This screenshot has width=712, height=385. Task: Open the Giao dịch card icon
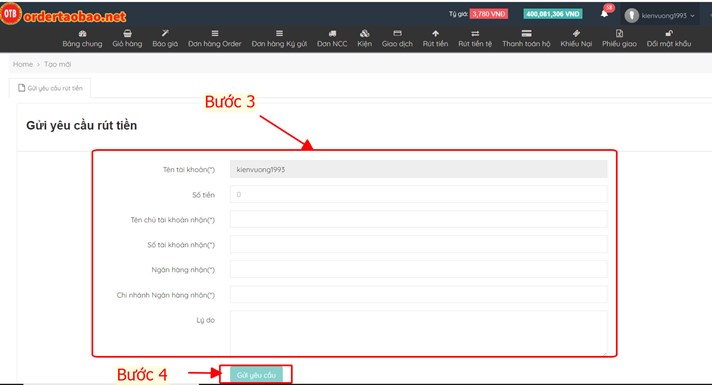click(397, 34)
